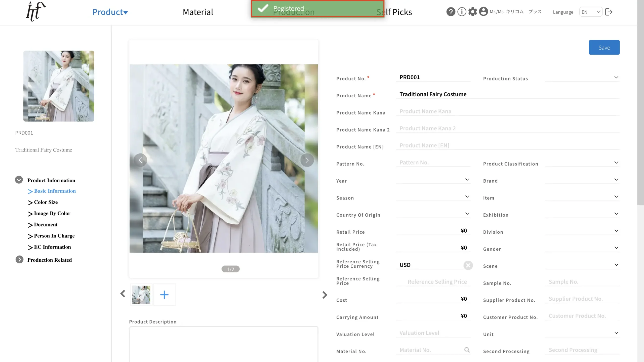Click the Product Name Kana field

click(x=508, y=111)
